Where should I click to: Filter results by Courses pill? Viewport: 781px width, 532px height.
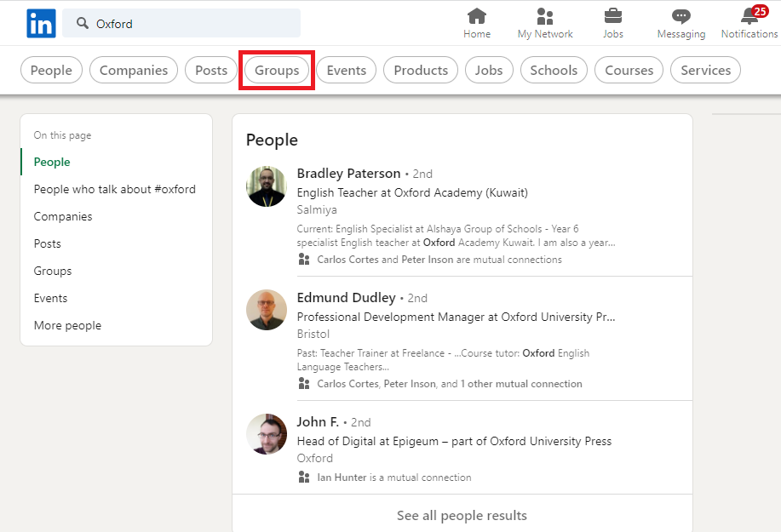point(629,70)
